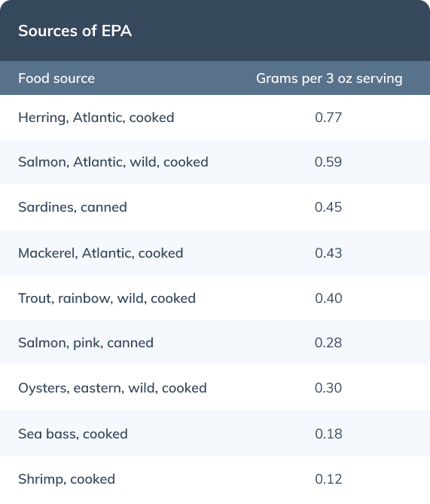Select Salmon, Atlantic, wild, cooked entry
430x504 pixels.
pos(113,162)
